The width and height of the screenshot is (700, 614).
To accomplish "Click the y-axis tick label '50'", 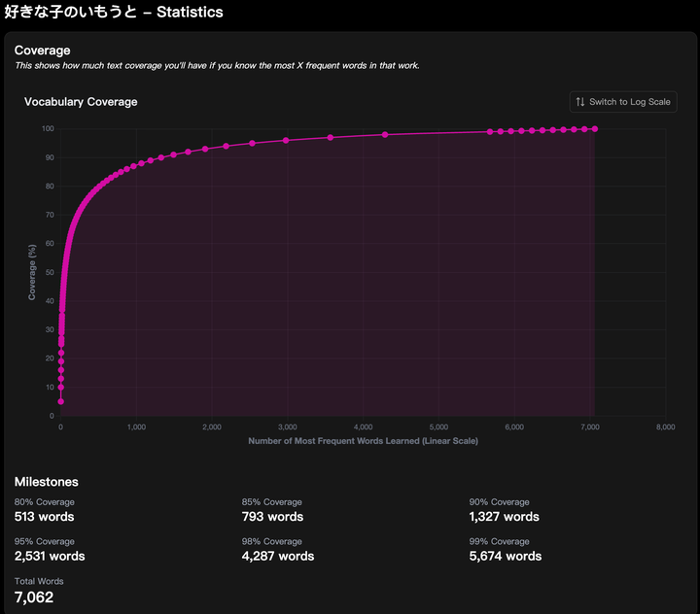I will pyautogui.click(x=50, y=272).
